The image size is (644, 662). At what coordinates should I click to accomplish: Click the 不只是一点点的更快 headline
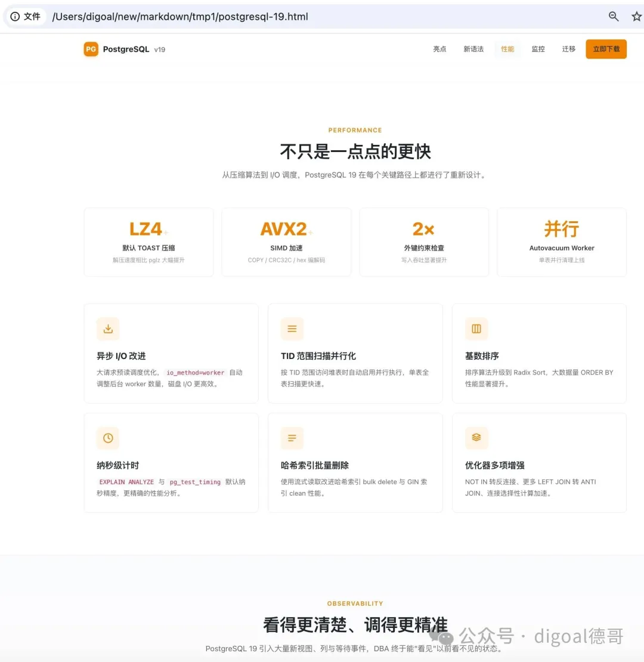[x=355, y=151]
